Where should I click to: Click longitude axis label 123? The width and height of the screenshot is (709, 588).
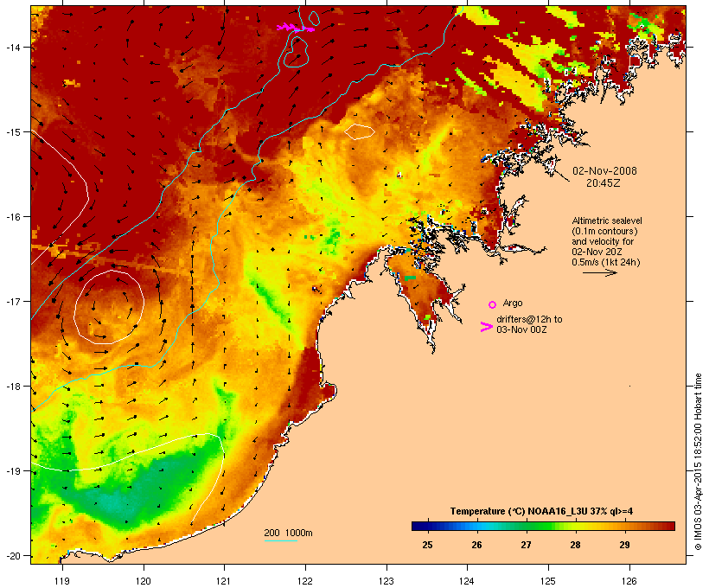(386, 581)
